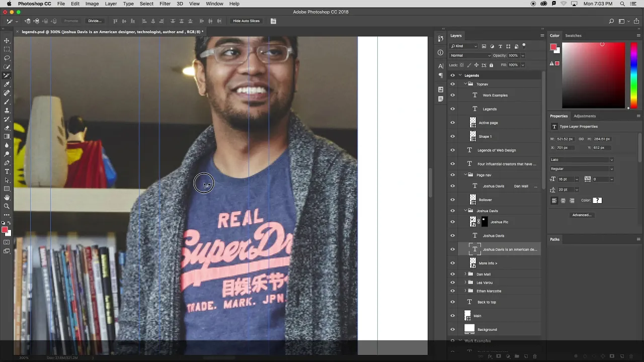Select the Horizontal Type tool
Viewport: 644px width, 362px height.
tap(7, 171)
